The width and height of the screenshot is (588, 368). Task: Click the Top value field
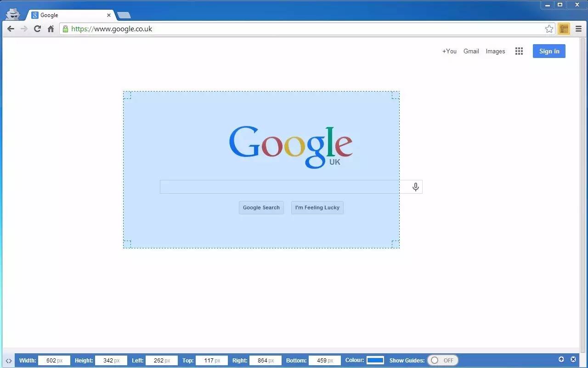[212, 360]
